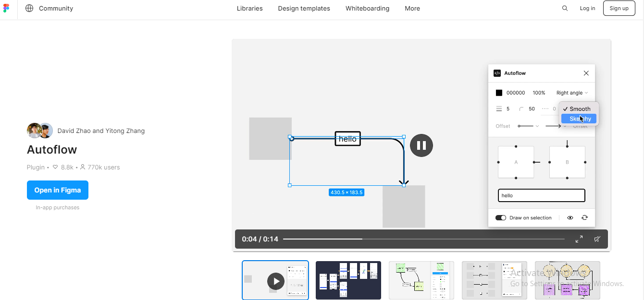
Task: Click the 100% opacity value
Action: tap(539, 93)
